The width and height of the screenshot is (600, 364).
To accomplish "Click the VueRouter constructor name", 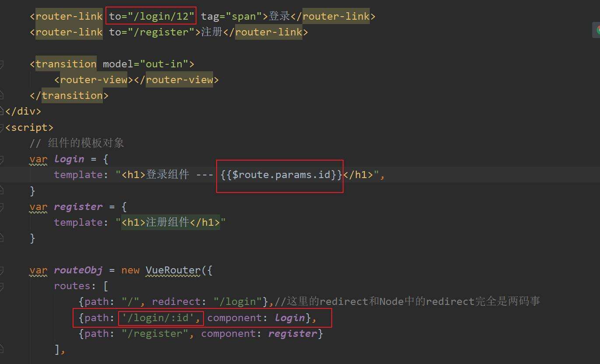I will [x=173, y=270].
